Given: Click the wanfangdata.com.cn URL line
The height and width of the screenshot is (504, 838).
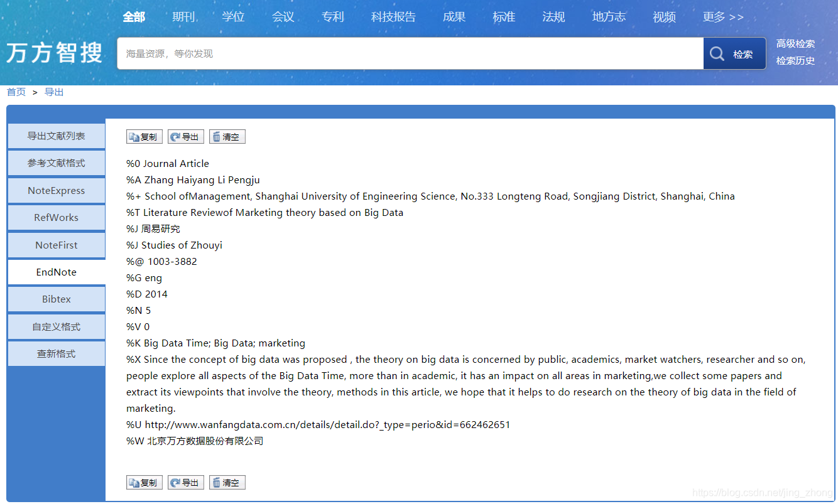Looking at the screenshot, I should click(318, 425).
